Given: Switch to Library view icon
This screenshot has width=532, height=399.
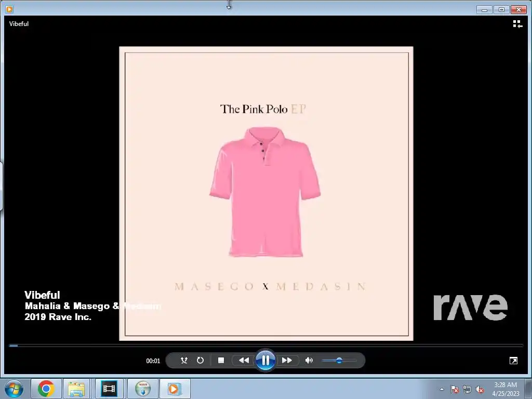Looking at the screenshot, I should [x=517, y=24].
